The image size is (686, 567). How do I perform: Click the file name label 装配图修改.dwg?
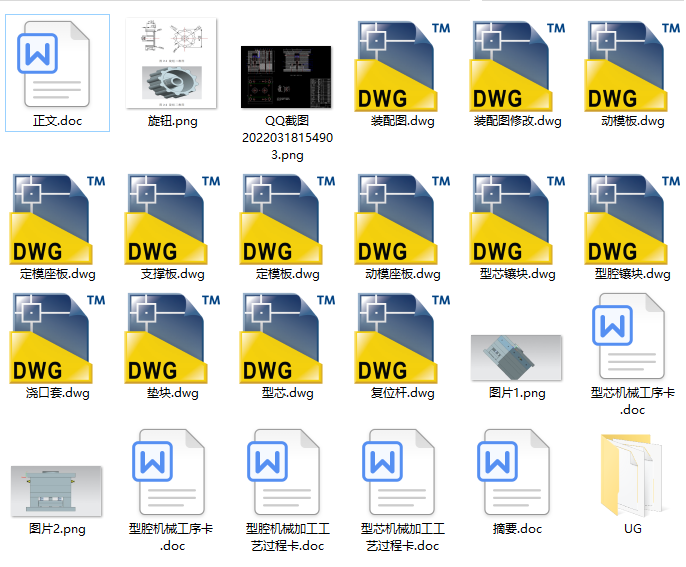tap(518, 121)
